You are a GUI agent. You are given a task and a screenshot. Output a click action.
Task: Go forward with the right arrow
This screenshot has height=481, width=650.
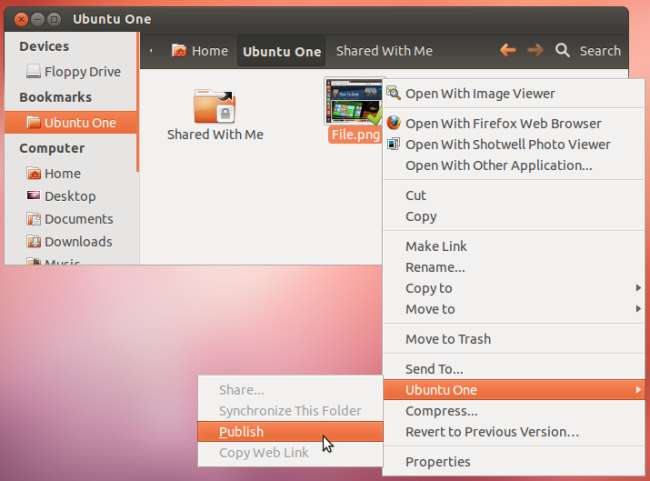[x=535, y=50]
